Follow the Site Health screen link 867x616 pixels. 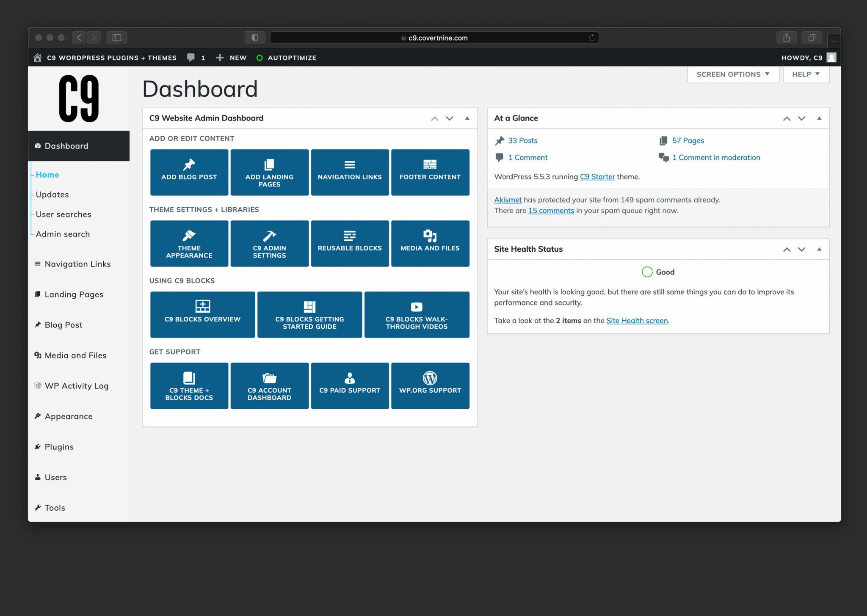pyautogui.click(x=637, y=321)
